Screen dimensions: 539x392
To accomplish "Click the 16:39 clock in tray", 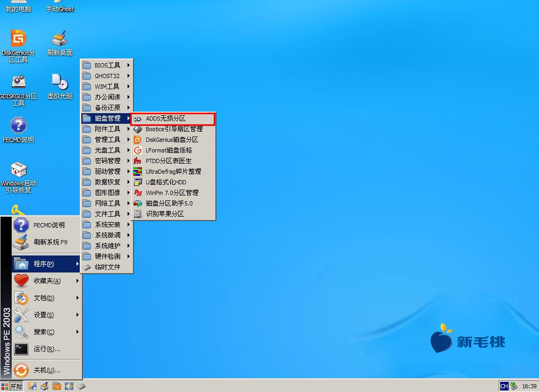I will 529,387.
